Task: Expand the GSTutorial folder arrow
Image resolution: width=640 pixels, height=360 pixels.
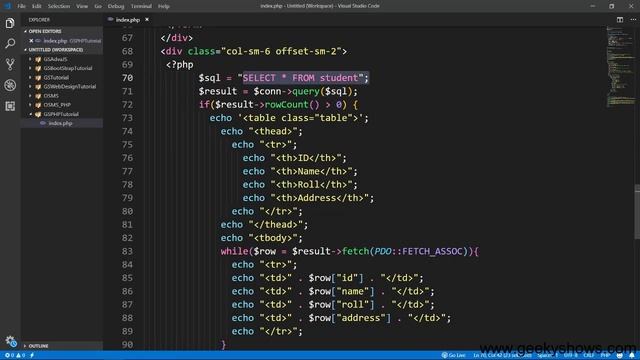Action: pyautogui.click(x=30, y=78)
